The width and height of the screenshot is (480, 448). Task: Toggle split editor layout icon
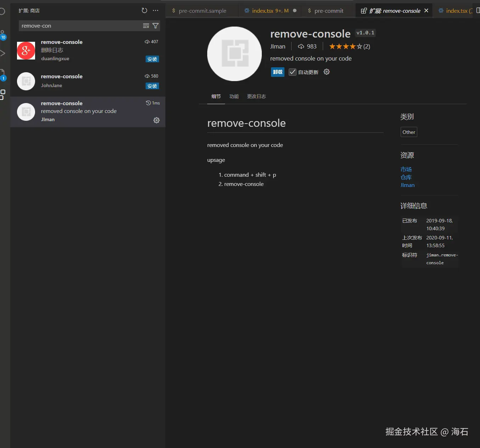click(478, 11)
